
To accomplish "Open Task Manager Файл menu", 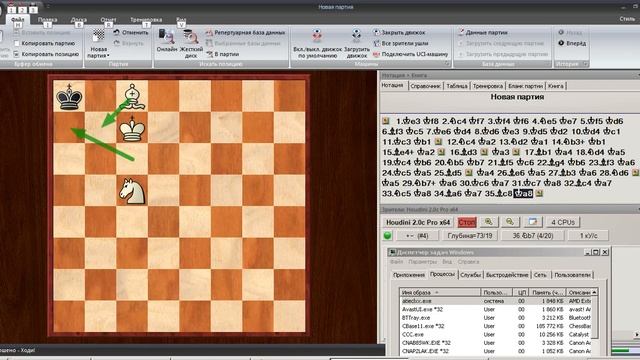I will pos(396,262).
